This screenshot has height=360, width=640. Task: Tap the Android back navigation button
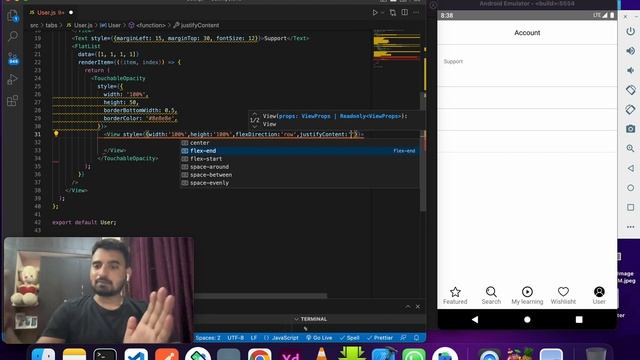[475, 320]
